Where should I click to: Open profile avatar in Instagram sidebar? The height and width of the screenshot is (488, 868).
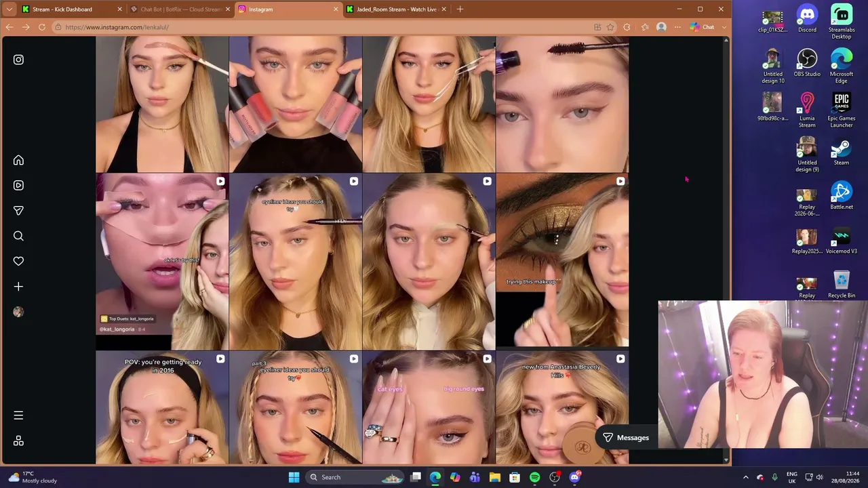coord(18,312)
